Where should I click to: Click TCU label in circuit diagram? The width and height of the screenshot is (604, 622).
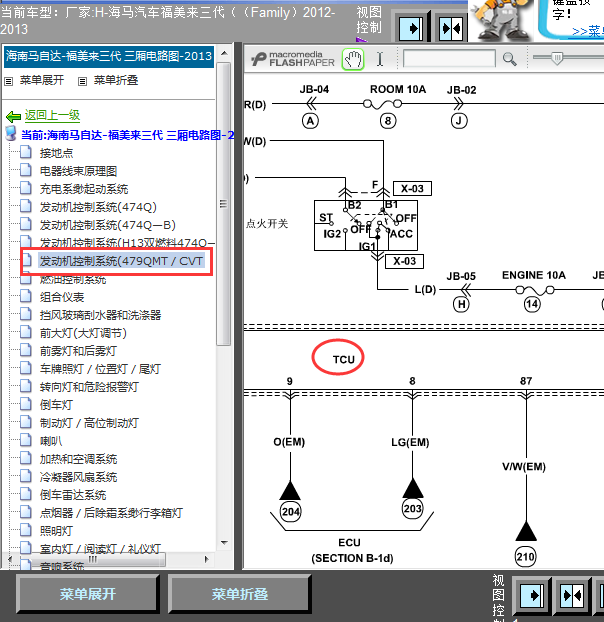point(343,360)
